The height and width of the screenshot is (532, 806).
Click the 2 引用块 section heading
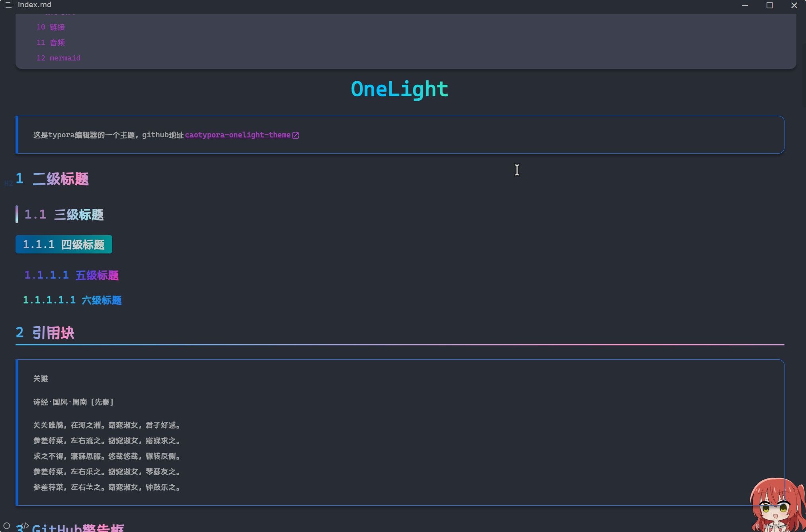53,333
